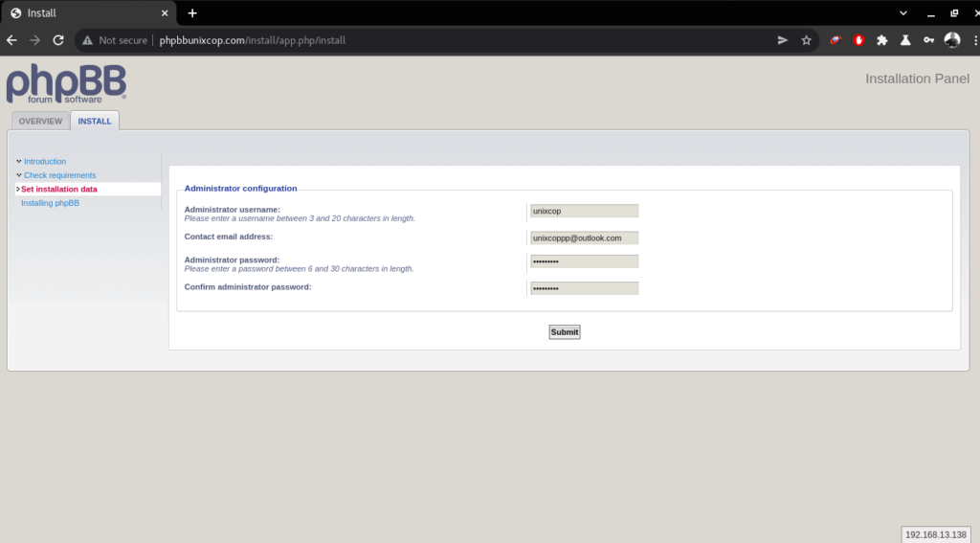The height and width of the screenshot is (543, 980).
Task: Select the INSTALL tab
Action: tap(95, 121)
